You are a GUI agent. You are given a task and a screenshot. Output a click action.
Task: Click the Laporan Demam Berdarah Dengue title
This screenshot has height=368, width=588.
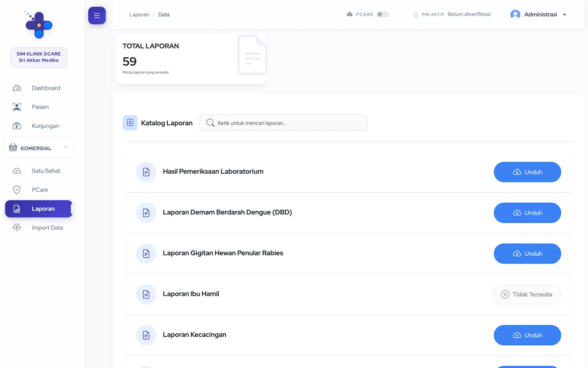click(227, 212)
